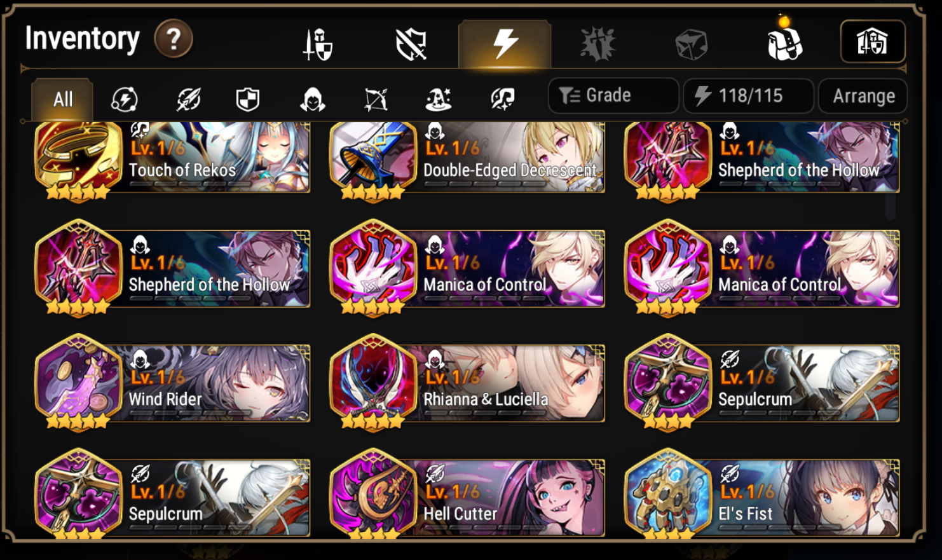Screen dimensions: 942x560
Task: Filter artifacts by Knight shield class
Action: [x=248, y=99]
